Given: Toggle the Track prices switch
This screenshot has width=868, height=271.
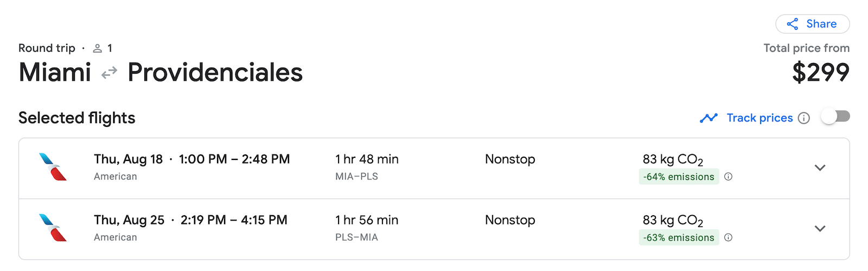Looking at the screenshot, I should click(x=835, y=117).
